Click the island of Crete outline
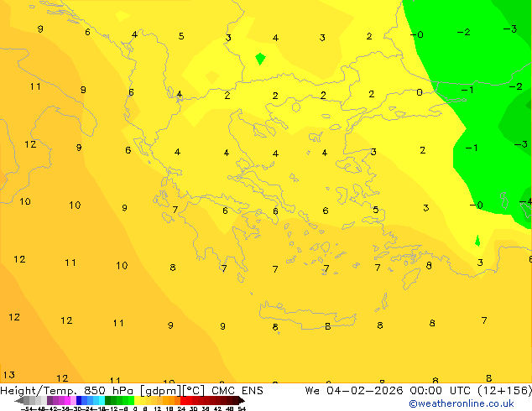 tap(308, 315)
